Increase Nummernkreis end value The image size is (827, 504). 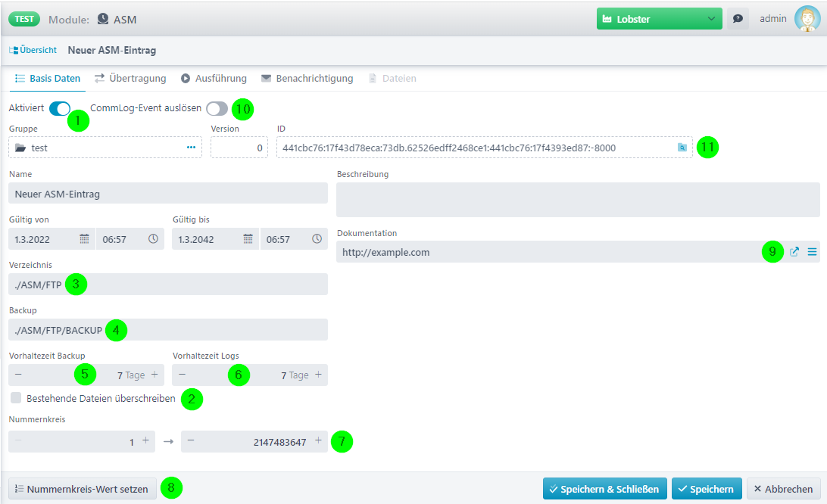319,440
